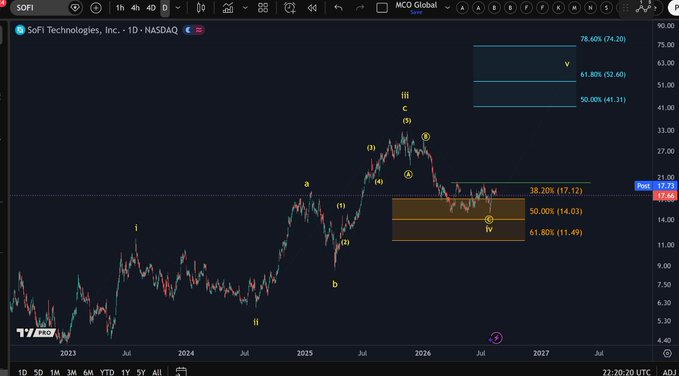The height and width of the screenshot is (376, 679).
Task: Click the circled S shortcut icon
Action: pos(607,8)
